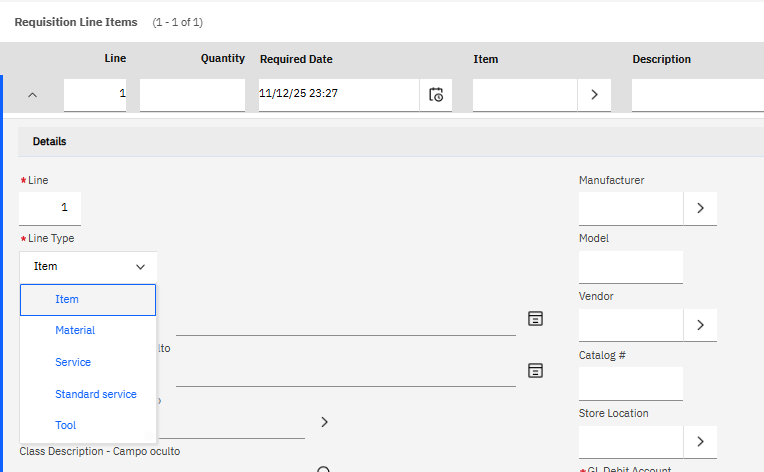Viewport: 764px width, 472px height.
Task: Click the Required Date field
Action: pyautogui.click(x=338, y=95)
